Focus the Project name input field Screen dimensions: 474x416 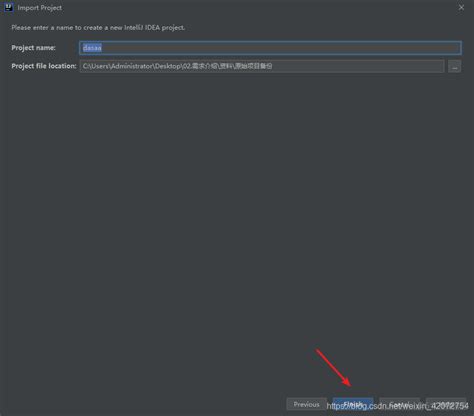pos(270,48)
